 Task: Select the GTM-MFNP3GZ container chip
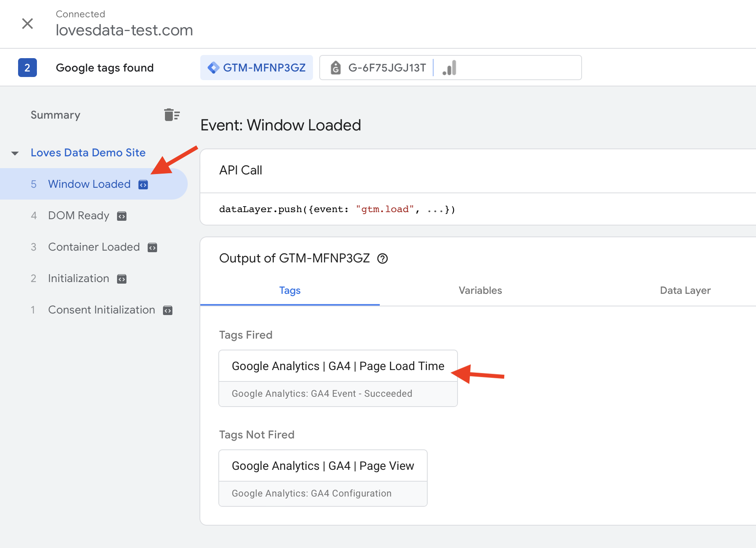point(256,68)
